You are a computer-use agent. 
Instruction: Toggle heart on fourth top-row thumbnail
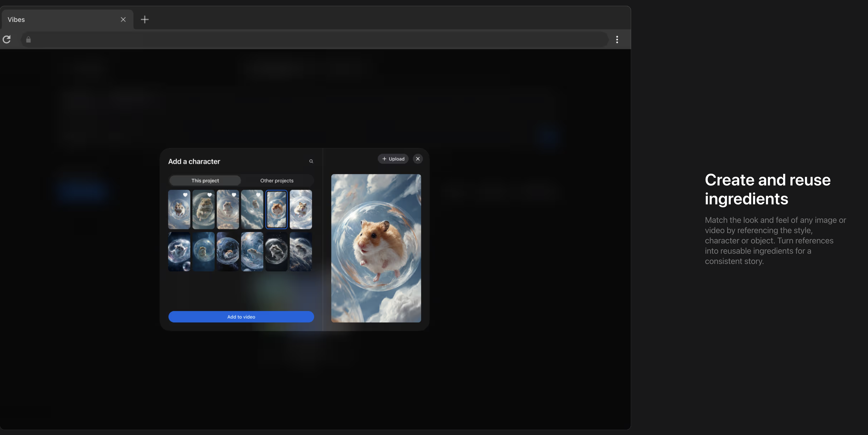(258, 195)
